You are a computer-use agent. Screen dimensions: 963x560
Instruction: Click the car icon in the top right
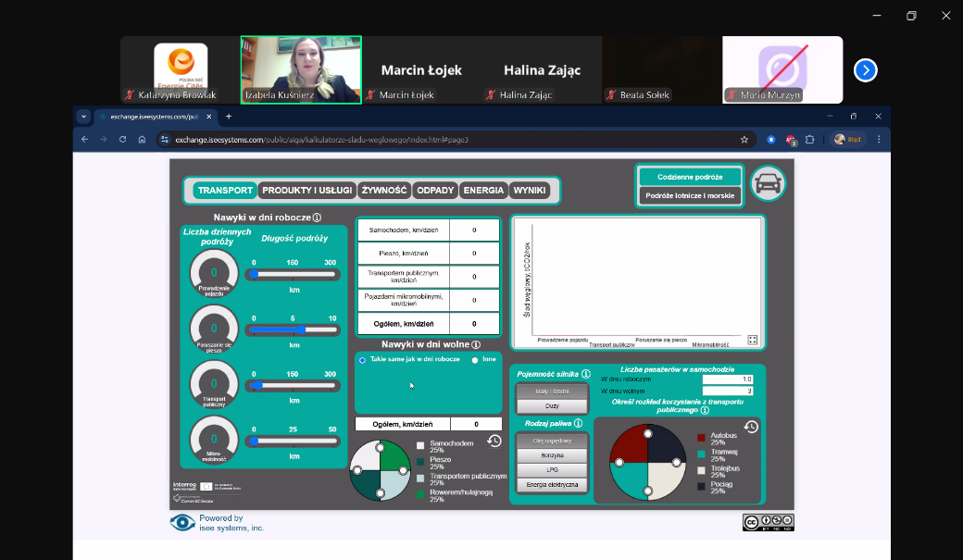pyautogui.click(x=767, y=184)
